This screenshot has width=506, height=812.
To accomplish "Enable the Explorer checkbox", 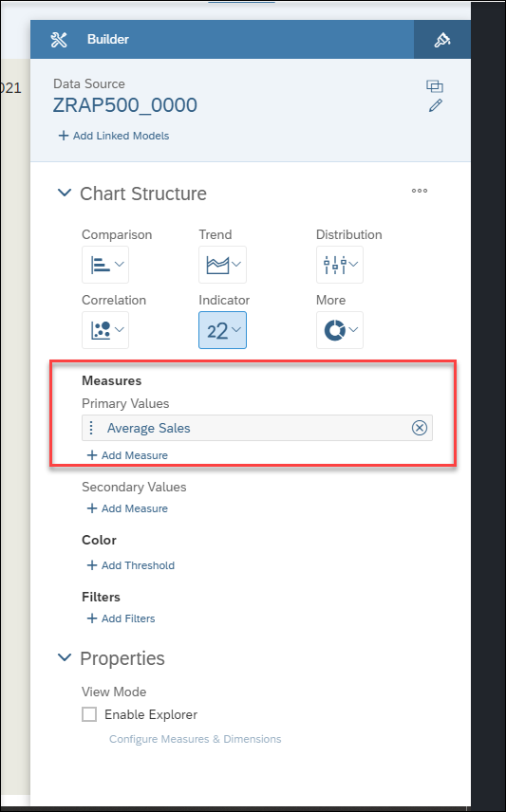I will click(x=89, y=714).
